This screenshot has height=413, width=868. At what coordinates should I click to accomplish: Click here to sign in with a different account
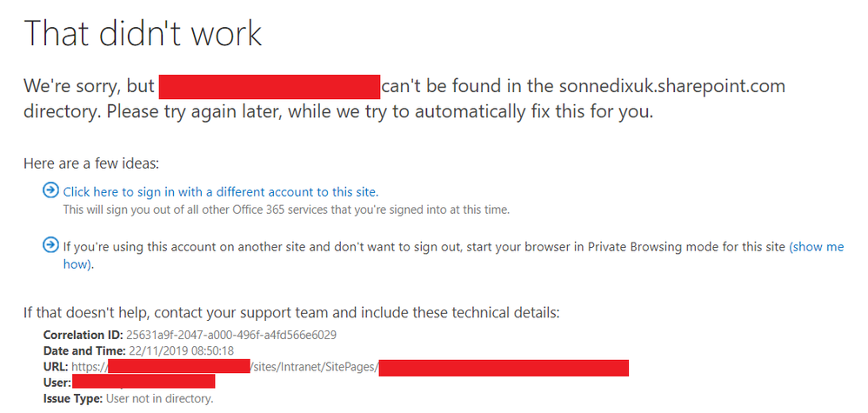tap(221, 192)
